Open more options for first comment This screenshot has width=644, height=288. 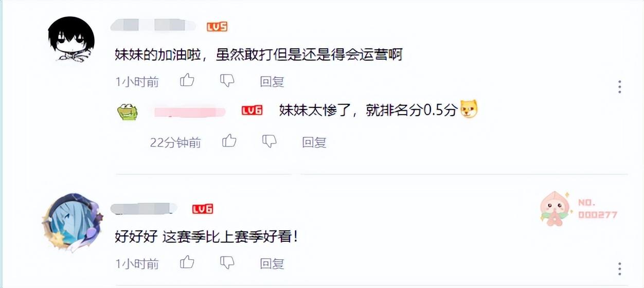click(x=620, y=86)
